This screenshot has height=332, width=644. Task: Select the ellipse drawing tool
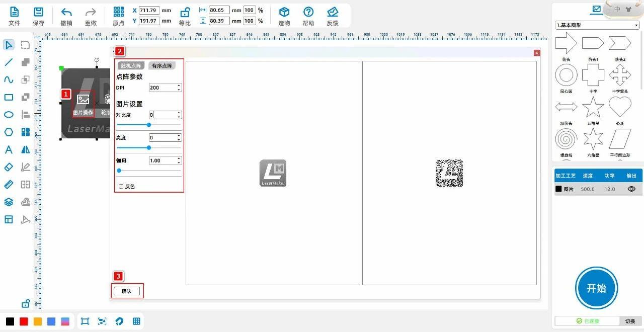(9, 115)
